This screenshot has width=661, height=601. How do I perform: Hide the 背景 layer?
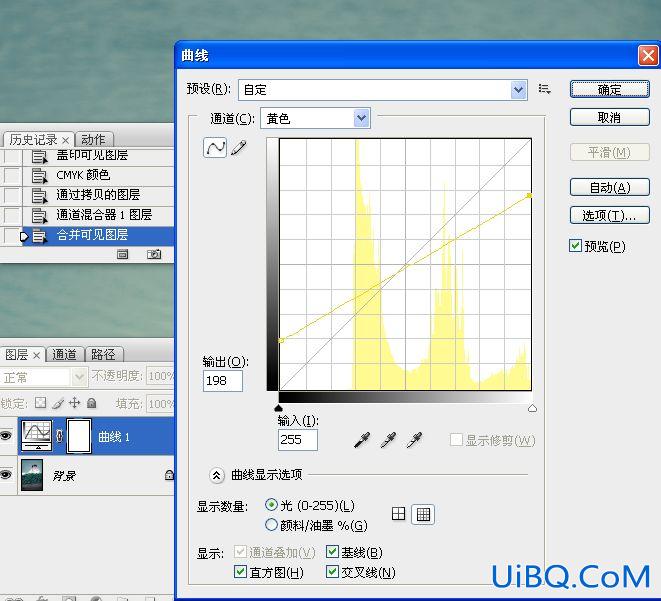click(6, 475)
